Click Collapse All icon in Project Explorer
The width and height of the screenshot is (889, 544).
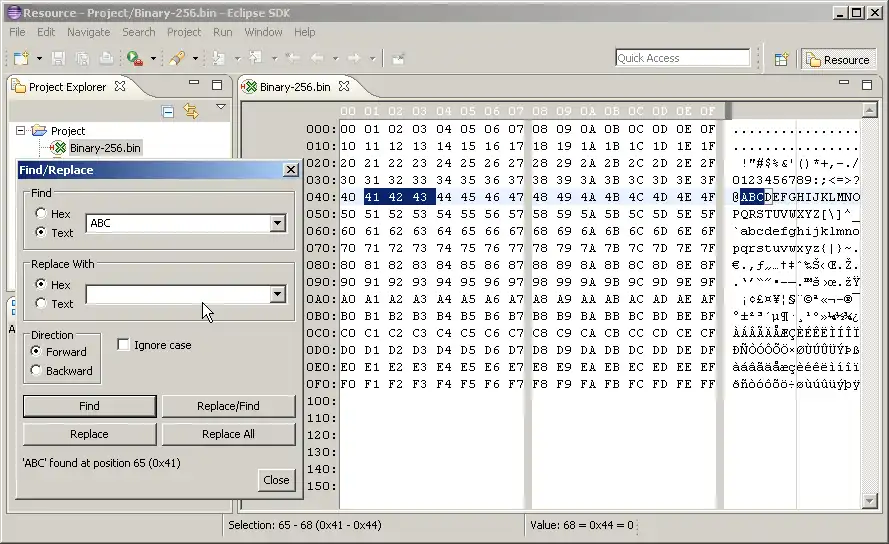(x=168, y=111)
